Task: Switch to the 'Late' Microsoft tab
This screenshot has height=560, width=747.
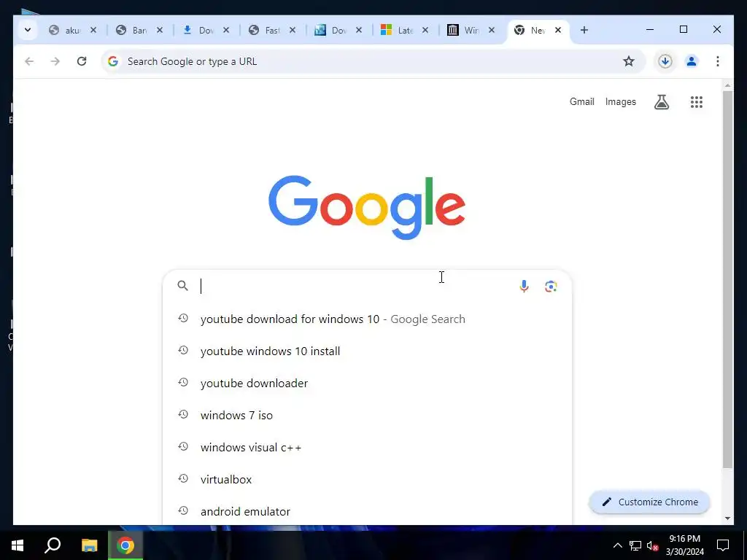Action: (398, 30)
